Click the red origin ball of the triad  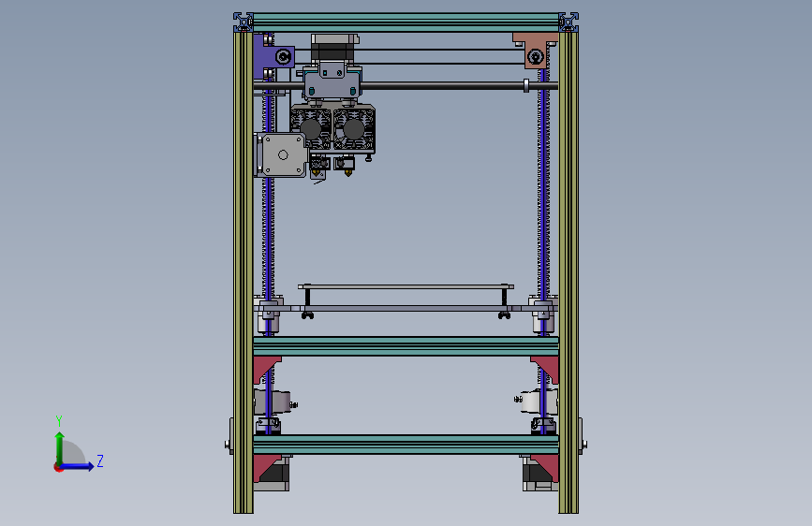point(58,467)
